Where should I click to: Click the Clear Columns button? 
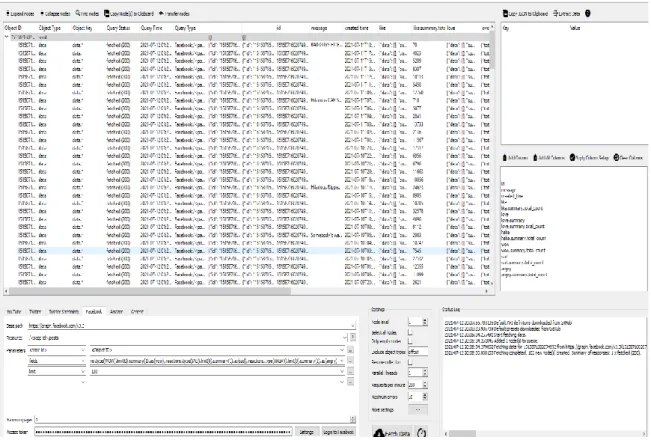(x=628, y=158)
